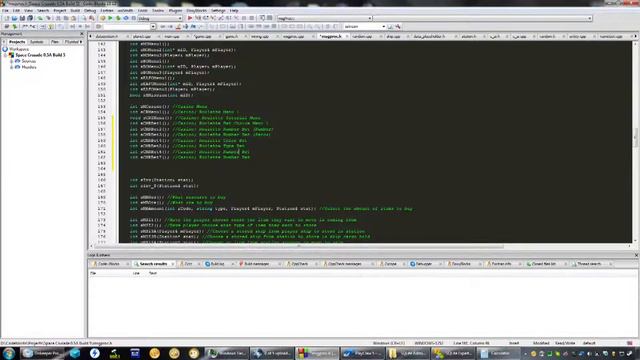
Task: Open the build target dropdown
Action: point(160,18)
